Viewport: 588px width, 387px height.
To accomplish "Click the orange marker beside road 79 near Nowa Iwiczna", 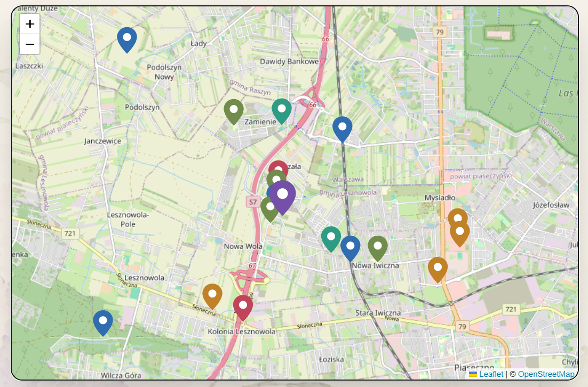I will tap(438, 270).
